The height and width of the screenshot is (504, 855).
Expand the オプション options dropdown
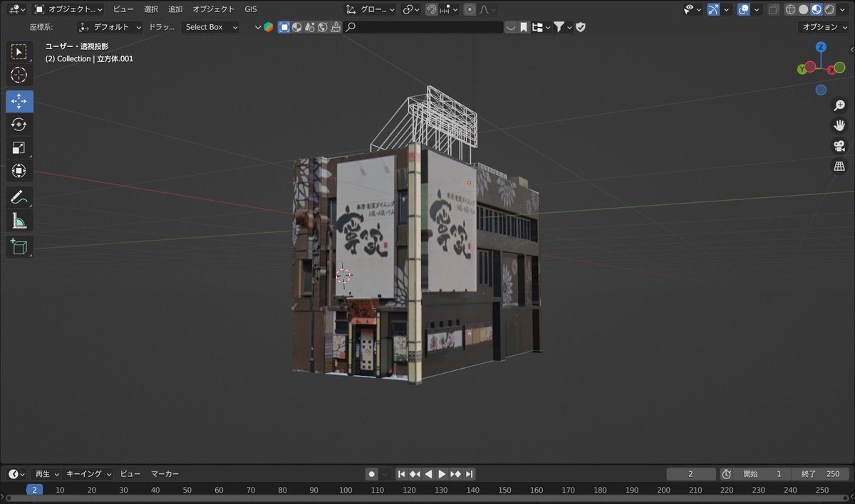(x=824, y=27)
